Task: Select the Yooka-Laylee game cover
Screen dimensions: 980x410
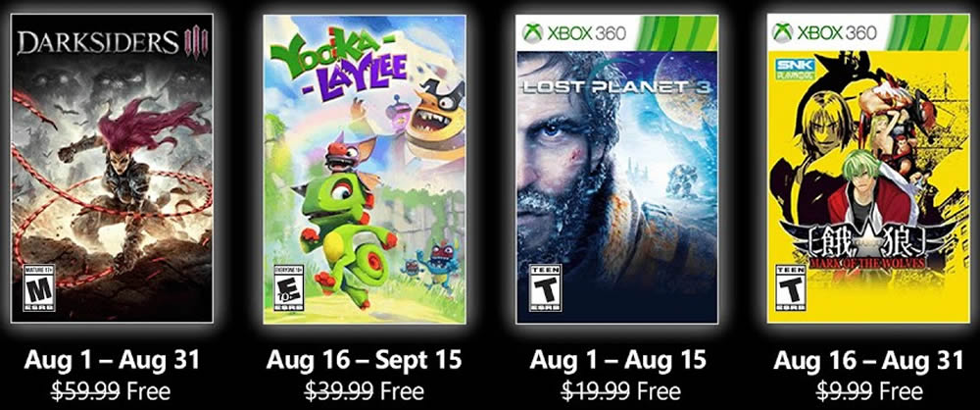Action: pos(365,169)
